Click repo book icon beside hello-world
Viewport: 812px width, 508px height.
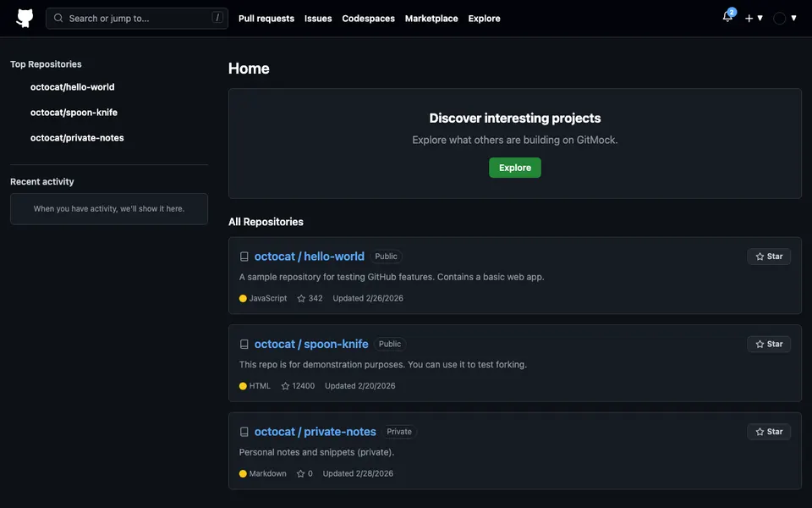click(x=244, y=257)
